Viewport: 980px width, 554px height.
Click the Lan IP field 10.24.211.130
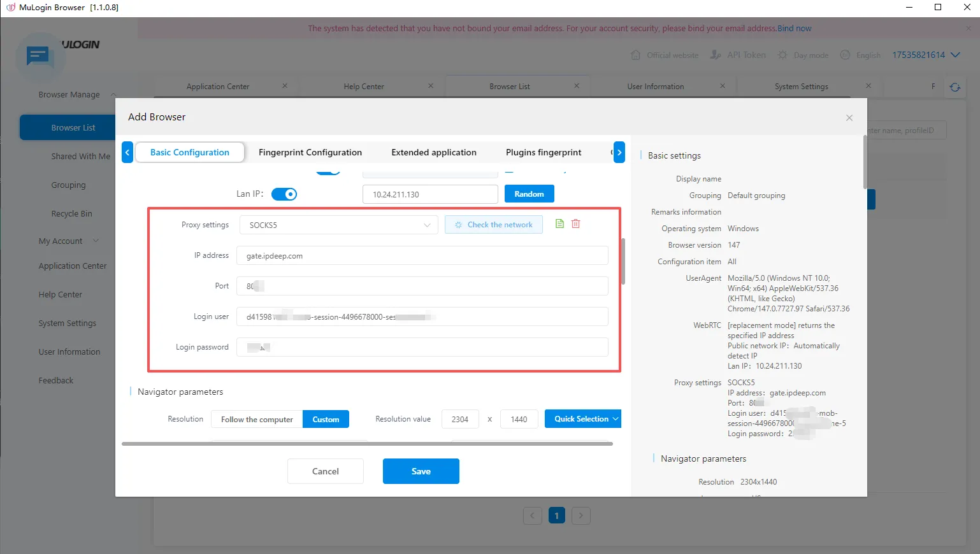[x=430, y=194]
